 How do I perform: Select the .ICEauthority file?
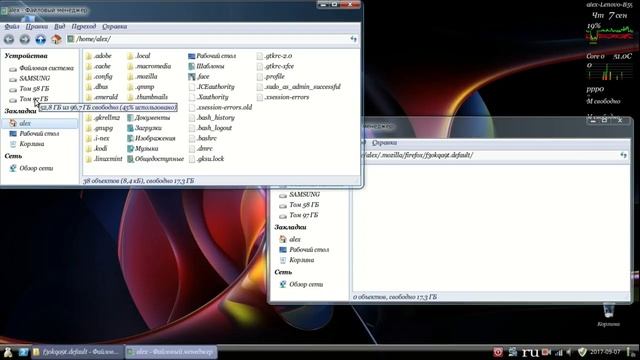click(x=212, y=87)
